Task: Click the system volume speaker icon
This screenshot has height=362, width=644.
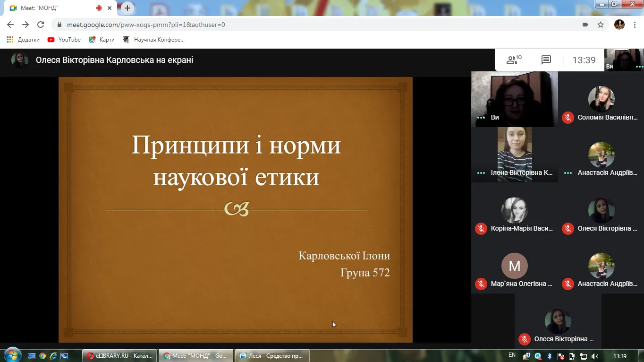Action: click(595, 356)
